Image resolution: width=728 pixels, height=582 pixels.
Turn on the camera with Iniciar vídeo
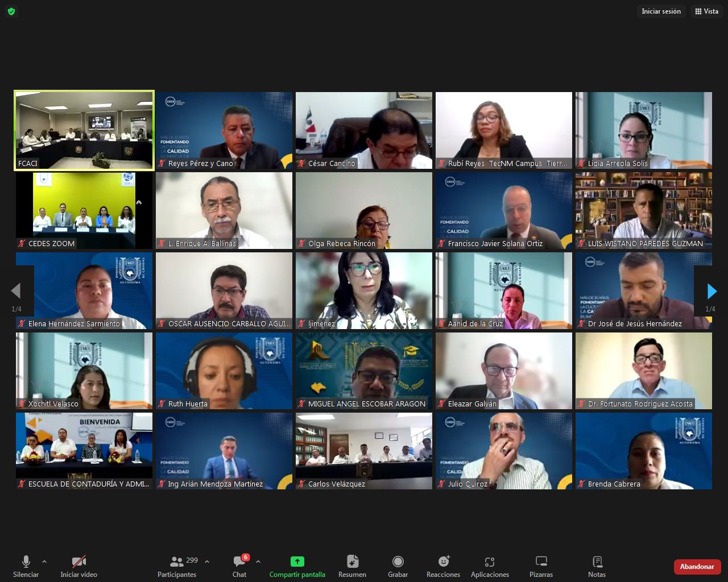coord(78,562)
